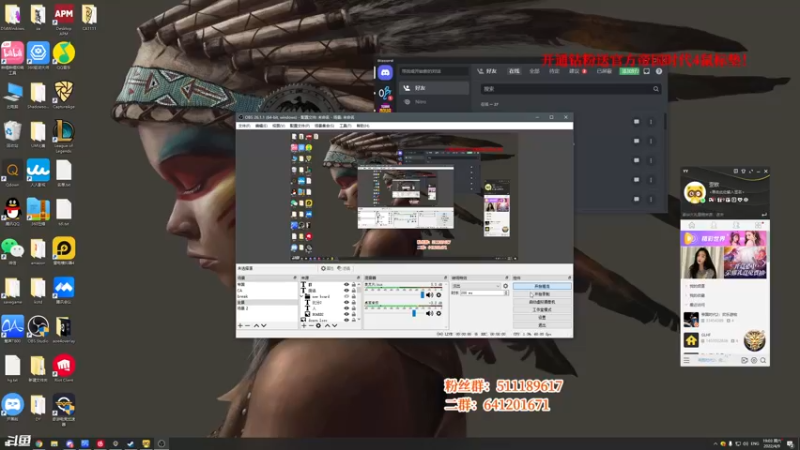Open Riot Client desktop shortcut
Viewport: 800px width, 450px height.
pos(63,367)
